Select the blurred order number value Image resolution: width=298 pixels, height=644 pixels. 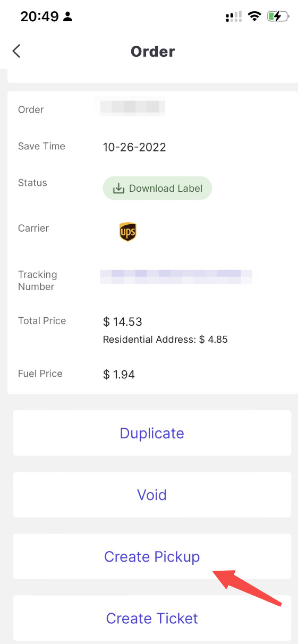(133, 107)
